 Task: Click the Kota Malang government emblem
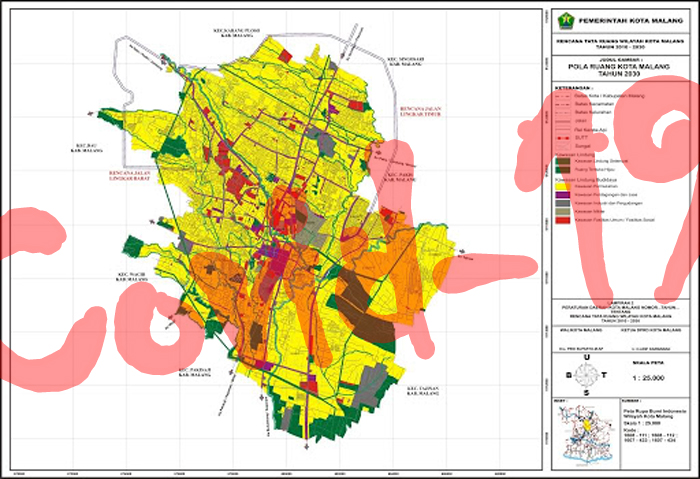pos(566,21)
